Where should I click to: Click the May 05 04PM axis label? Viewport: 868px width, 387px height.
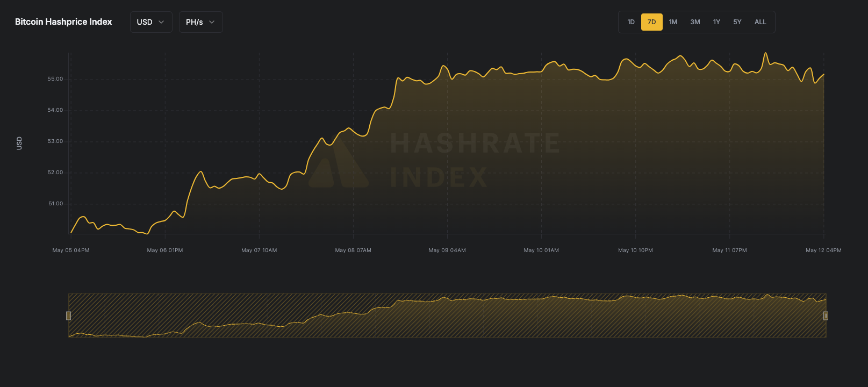[x=71, y=250]
